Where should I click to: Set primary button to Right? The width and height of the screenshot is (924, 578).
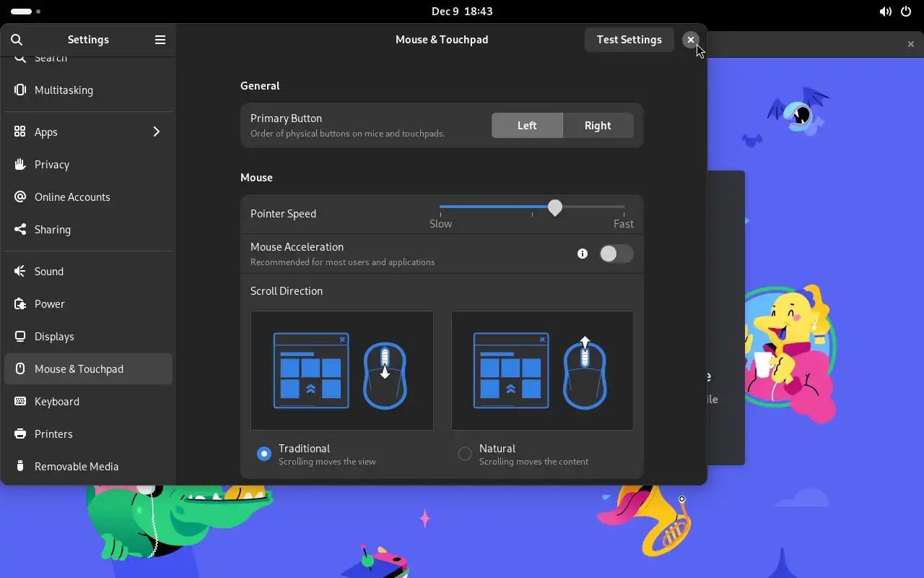click(x=598, y=126)
